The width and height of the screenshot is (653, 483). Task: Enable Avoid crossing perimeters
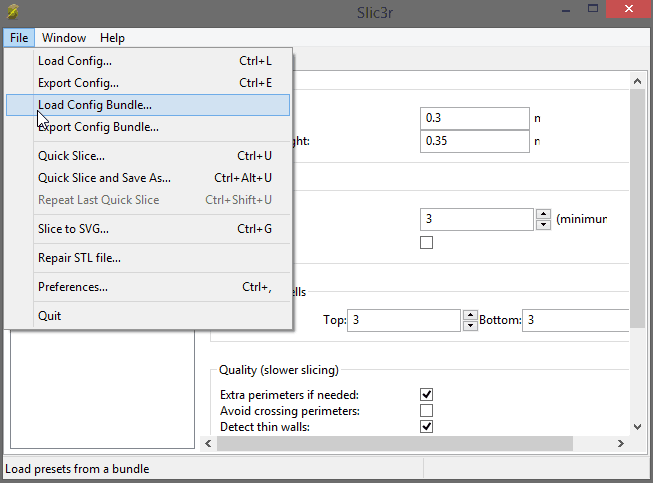click(427, 410)
